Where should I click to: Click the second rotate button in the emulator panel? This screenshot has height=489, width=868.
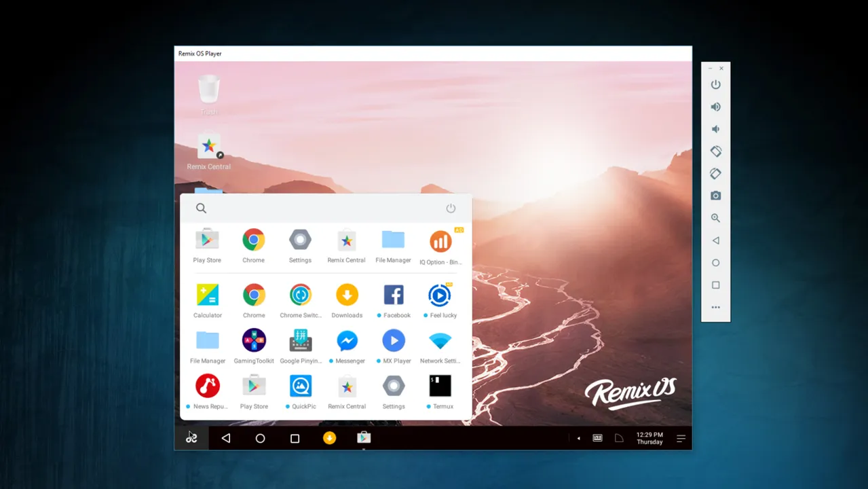pyautogui.click(x=715, y=174)
